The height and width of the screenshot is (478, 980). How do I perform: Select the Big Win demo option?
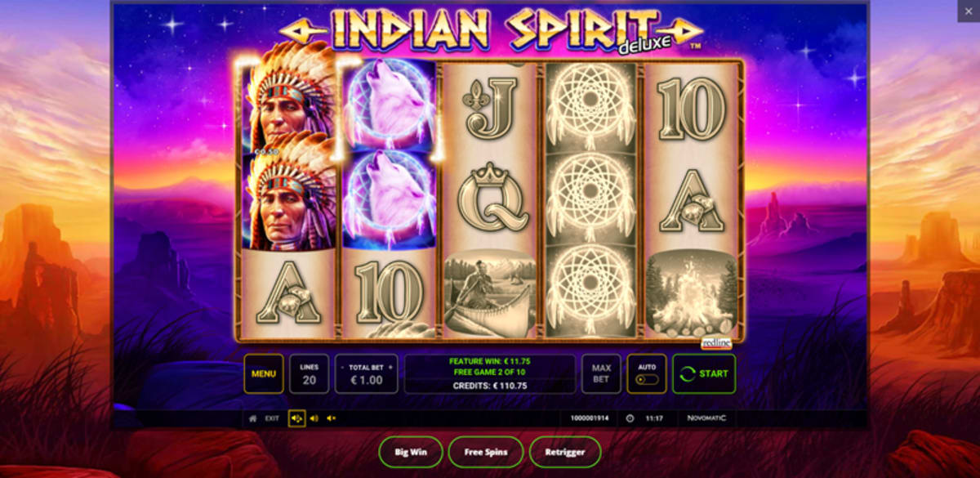tap(411, 452)
